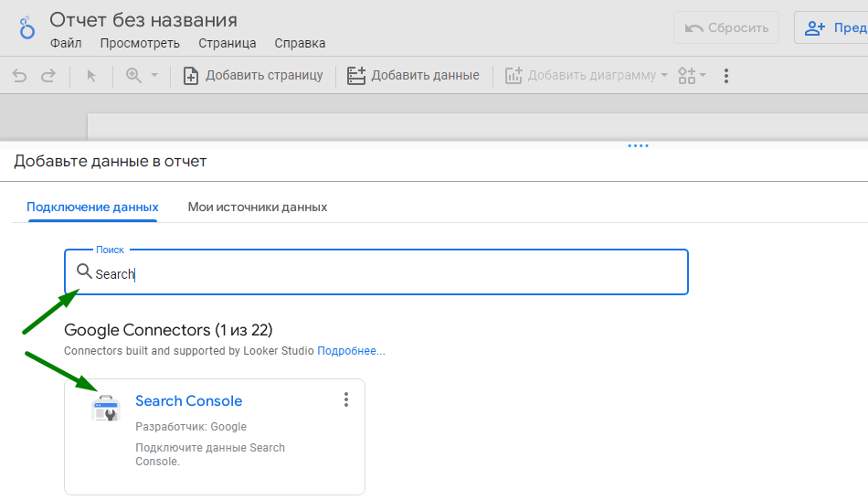Click the zoom magnifier icon
868x500 pixels.
(x=133, y=75)
